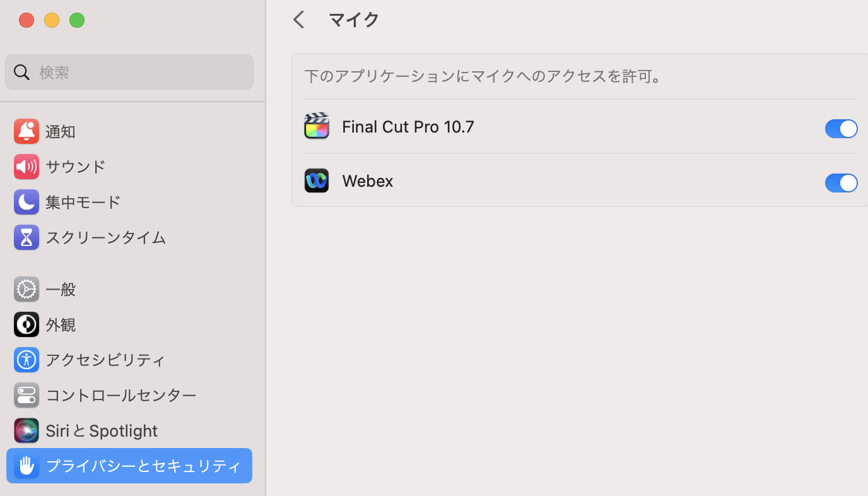
Task: Click the magnifying glass search icon
Action: tap(22, 72)
